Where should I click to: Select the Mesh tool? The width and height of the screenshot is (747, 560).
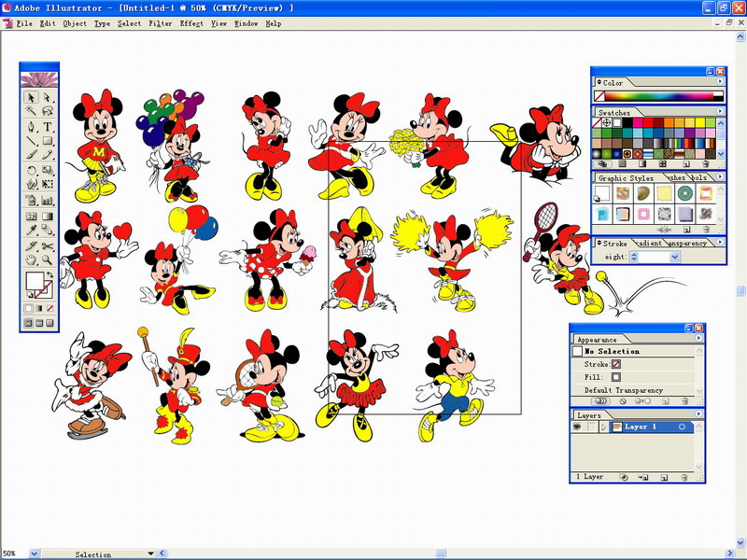32,217
